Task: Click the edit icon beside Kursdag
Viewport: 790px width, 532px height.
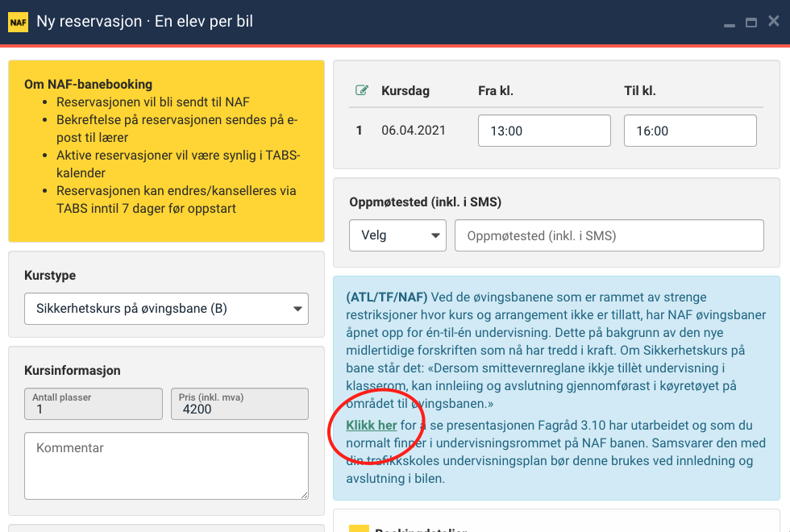Action: pos(362,90)
